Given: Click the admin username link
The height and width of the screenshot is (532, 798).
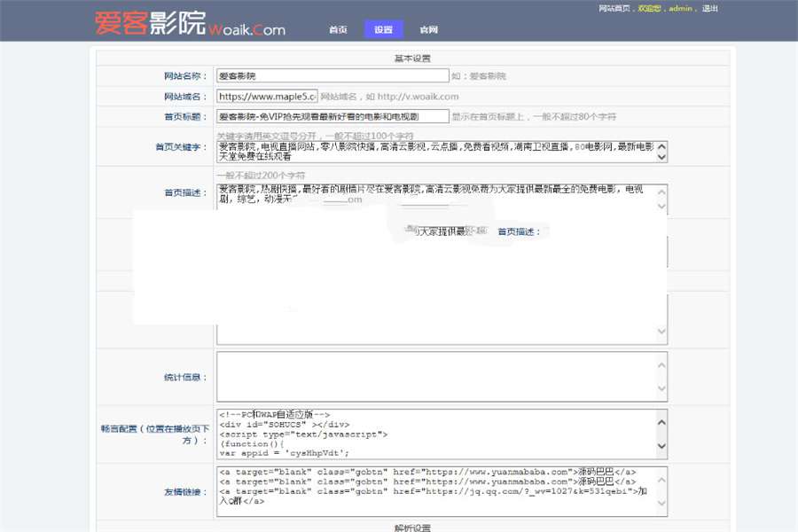Looking at the screenshot, I should [x=680, y=8].
